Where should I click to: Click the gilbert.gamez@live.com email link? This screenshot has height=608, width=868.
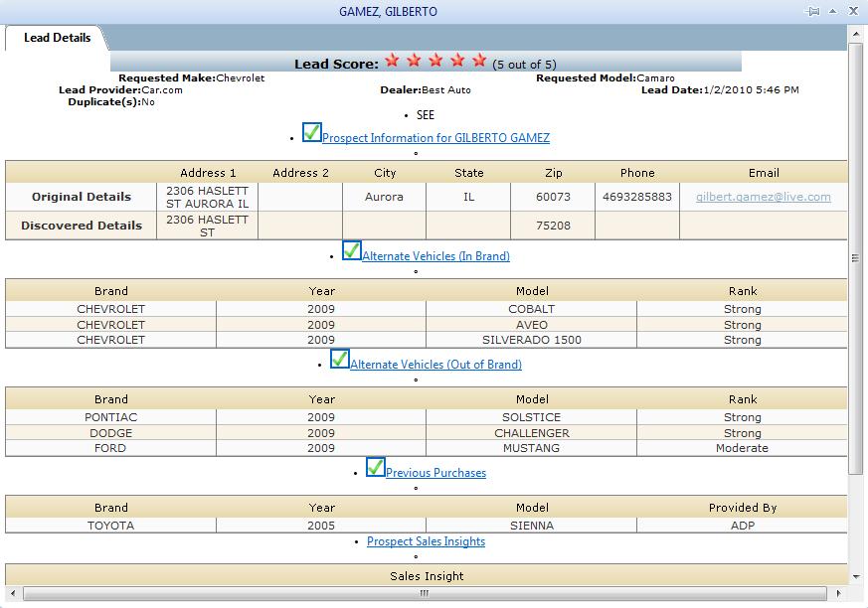tap(763, 197)
